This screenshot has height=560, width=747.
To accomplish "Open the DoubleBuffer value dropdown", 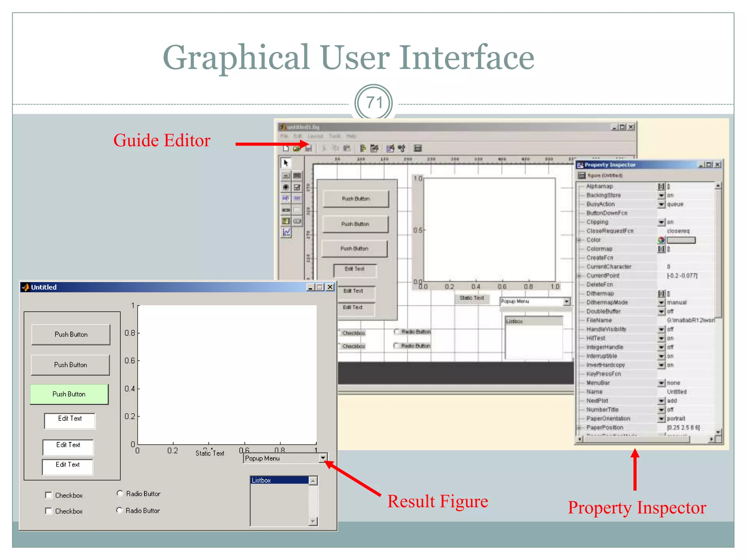I will 661,311.
